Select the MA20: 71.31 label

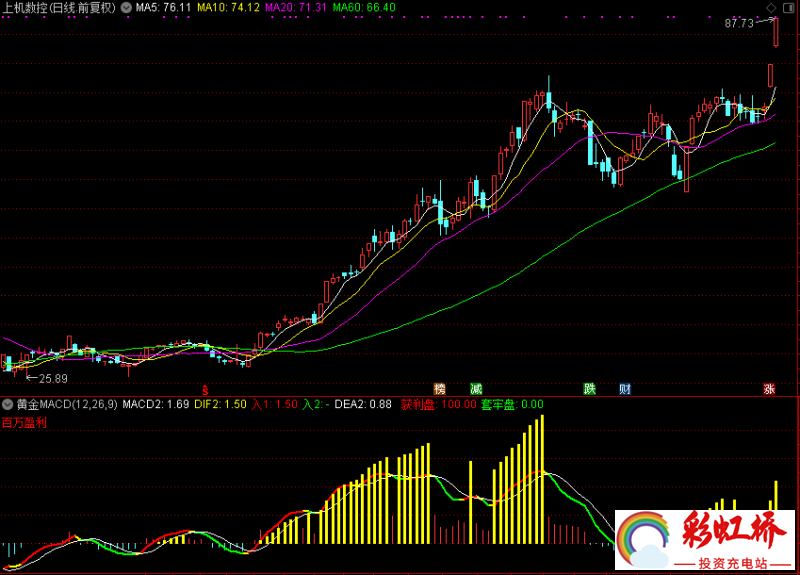296,8
